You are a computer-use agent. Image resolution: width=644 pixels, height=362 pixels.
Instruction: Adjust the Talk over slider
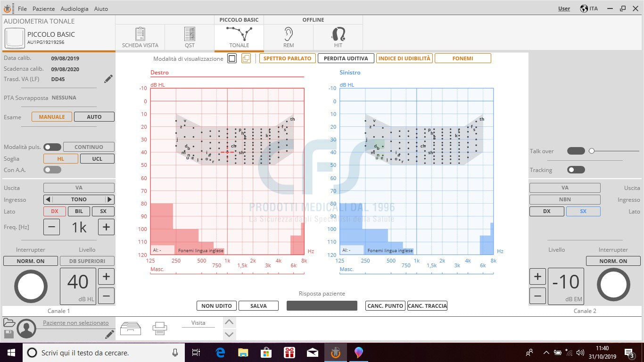[x=592, y=151]
